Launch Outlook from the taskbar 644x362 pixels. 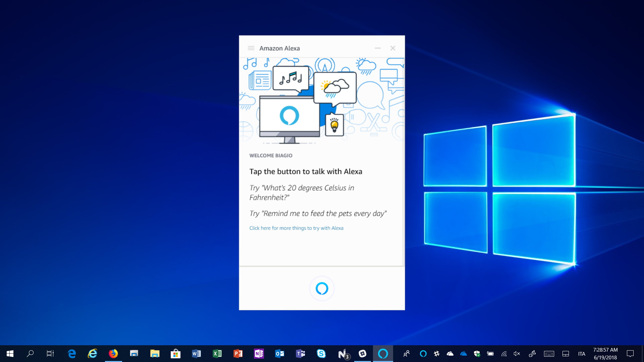(279, 354)
